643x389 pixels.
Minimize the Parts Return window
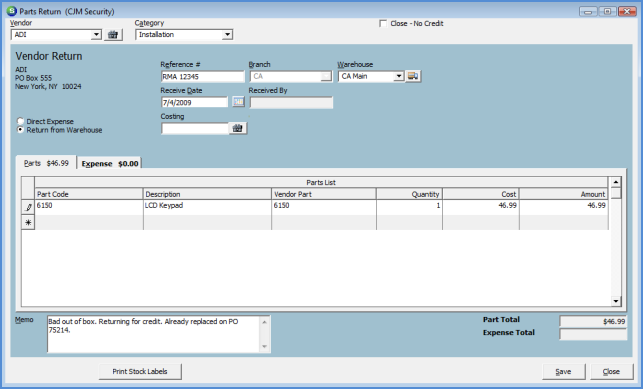click(588, 11)
